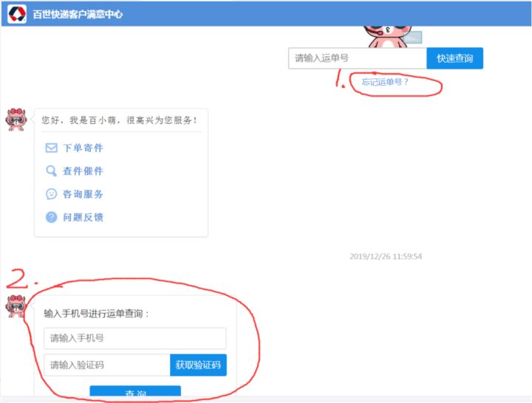Focus the 请输入验证码 input field
Screen dimensions: 532x403
pos(107,365)
